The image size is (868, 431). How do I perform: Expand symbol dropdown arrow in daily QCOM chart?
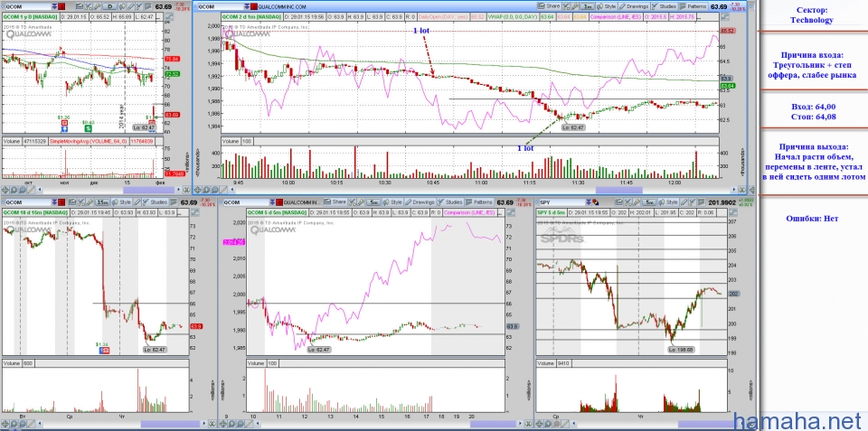54,6
